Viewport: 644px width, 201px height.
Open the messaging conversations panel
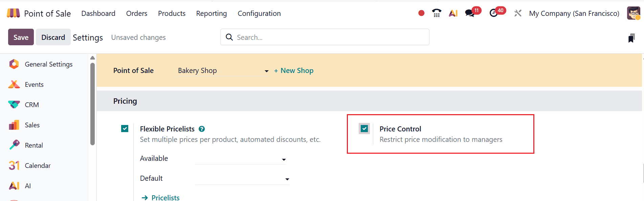pos(469,14)
